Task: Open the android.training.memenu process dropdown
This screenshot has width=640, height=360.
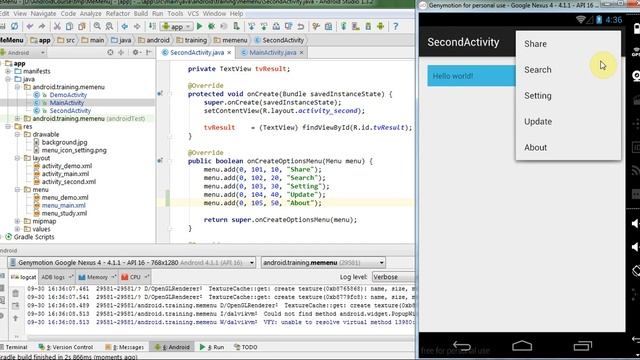Action: pos(323,262)
